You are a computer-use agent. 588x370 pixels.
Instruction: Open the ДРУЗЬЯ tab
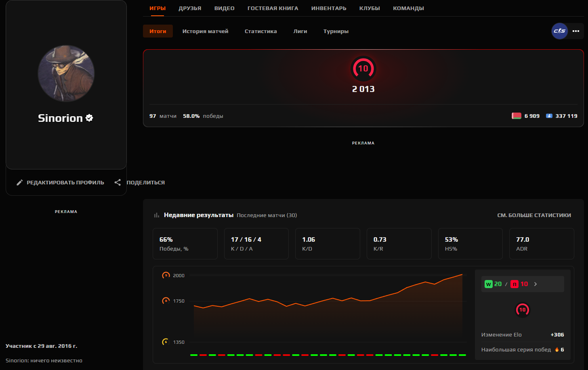pos(190,8)
